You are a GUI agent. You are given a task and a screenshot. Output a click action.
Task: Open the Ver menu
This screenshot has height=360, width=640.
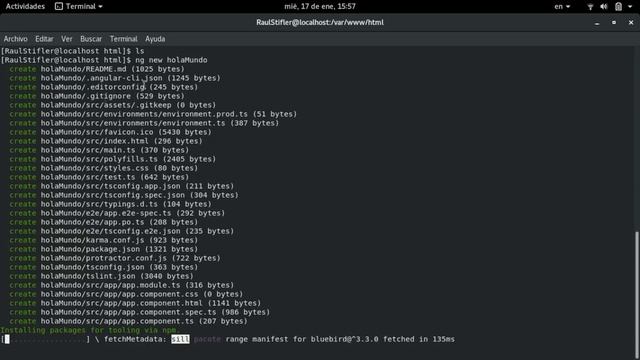coord(67,39)
